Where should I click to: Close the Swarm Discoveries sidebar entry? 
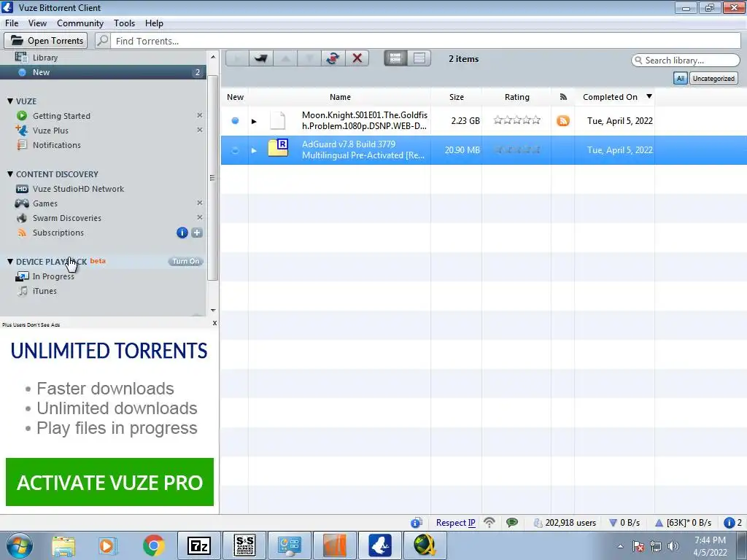tap(200, 217)
